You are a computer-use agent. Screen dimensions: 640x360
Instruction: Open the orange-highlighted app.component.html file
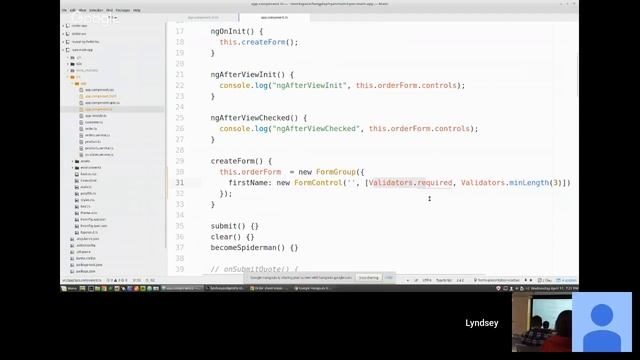tap(100, 96)
